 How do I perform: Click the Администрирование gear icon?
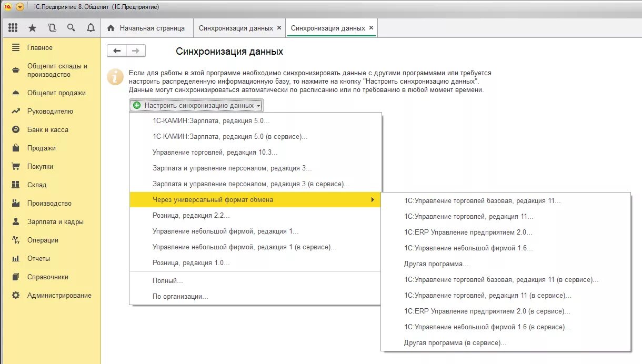(x=16, y=295)
